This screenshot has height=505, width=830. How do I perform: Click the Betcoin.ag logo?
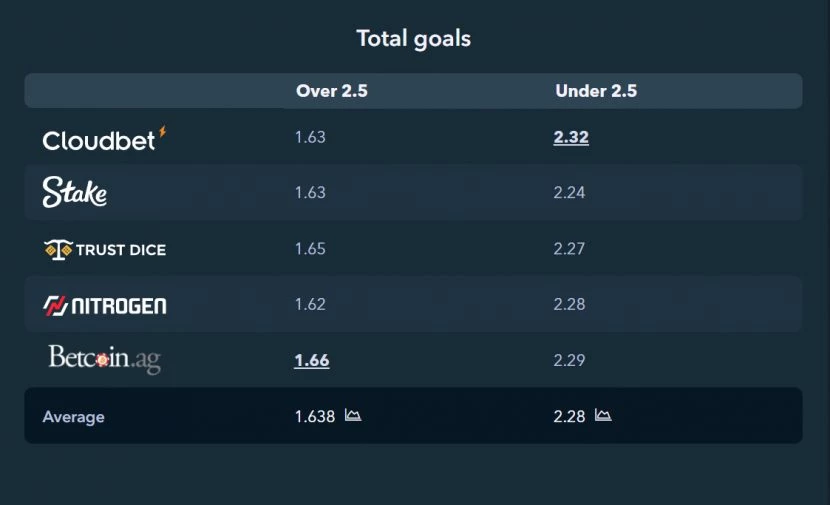click(105, 359)
